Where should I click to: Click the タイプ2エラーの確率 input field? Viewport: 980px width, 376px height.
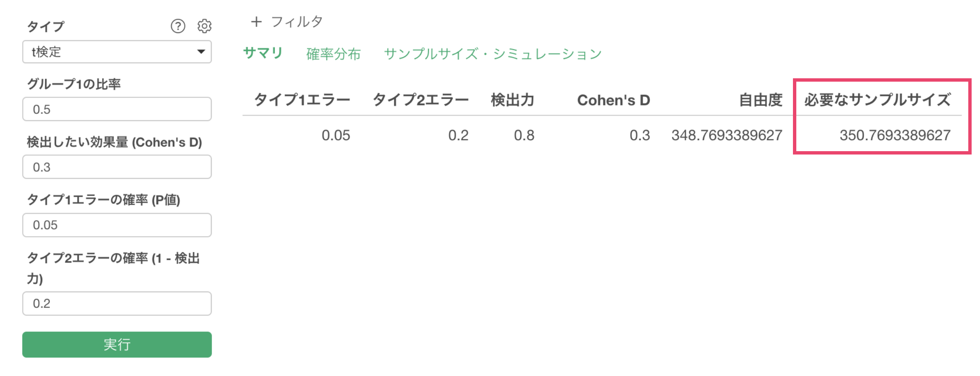coord(117,304)
